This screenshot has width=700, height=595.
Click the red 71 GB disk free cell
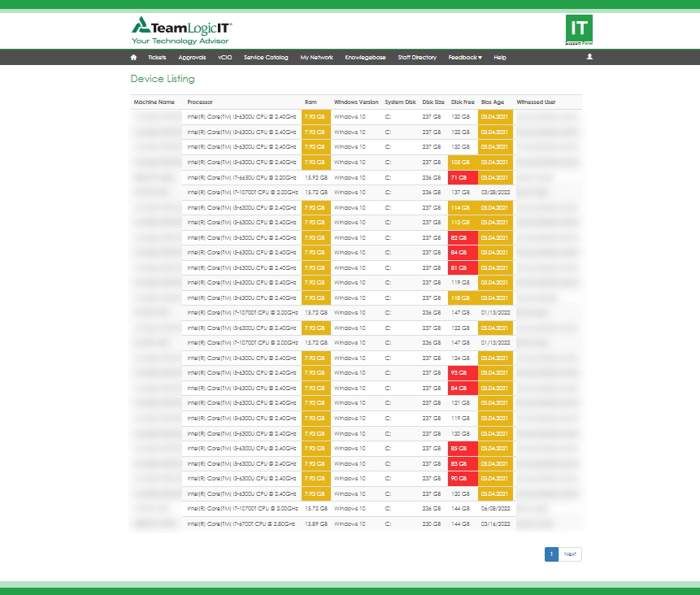click(x=463, y=177)
